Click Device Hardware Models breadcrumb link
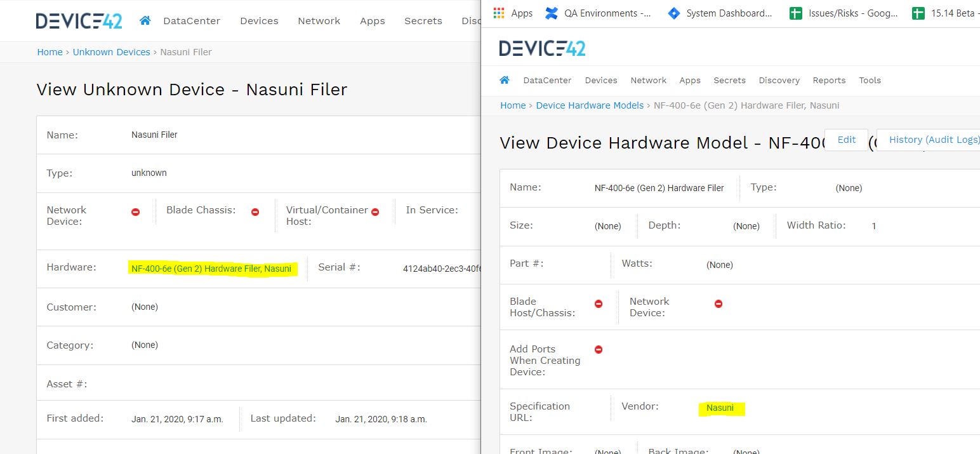This screenshot has height=454, width=980. pos(590,105)
